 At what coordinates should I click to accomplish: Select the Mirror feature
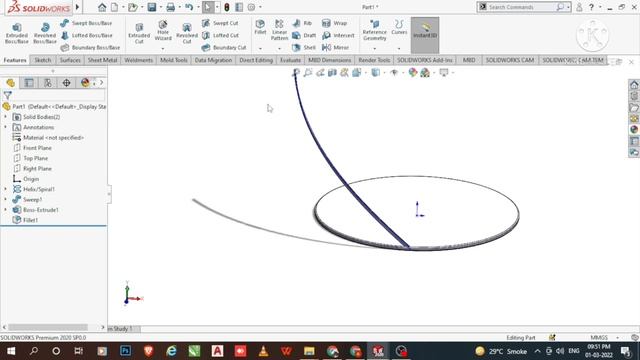[x=336, y=47]
